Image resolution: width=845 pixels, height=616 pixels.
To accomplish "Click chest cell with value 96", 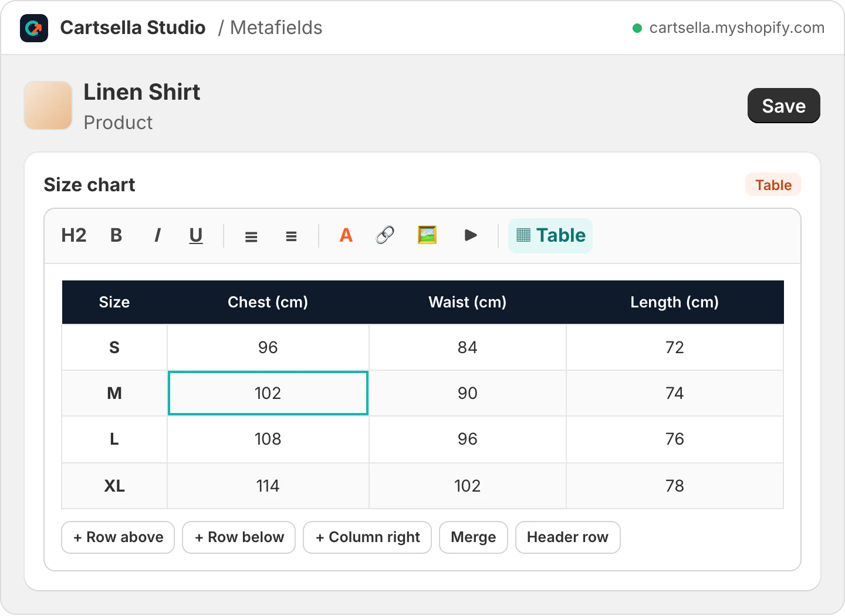I will pyautogui.click(x=268, y=347).
